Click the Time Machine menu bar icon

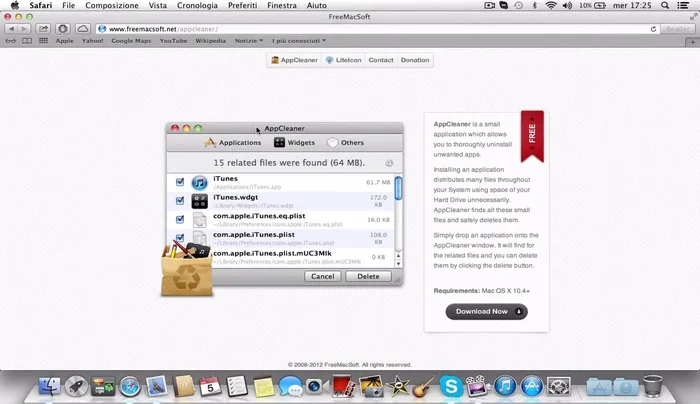pos(518,5)
